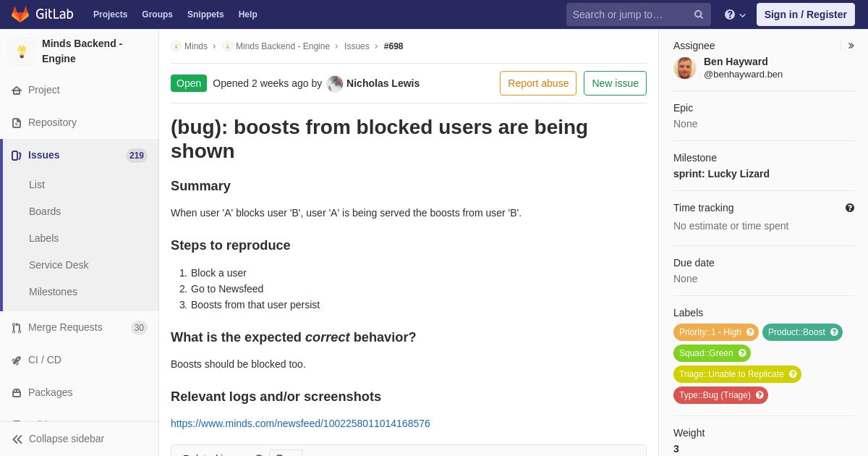Open the Groups menu
This screenshot has height=456, width=868.
(157, 14)
